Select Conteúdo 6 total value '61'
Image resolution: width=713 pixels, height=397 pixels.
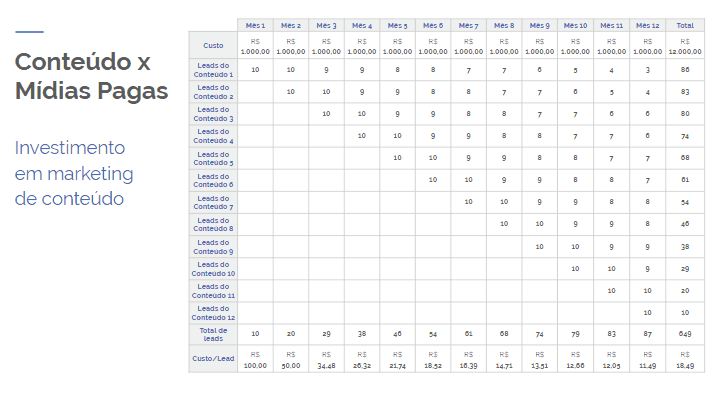point(685,180)
